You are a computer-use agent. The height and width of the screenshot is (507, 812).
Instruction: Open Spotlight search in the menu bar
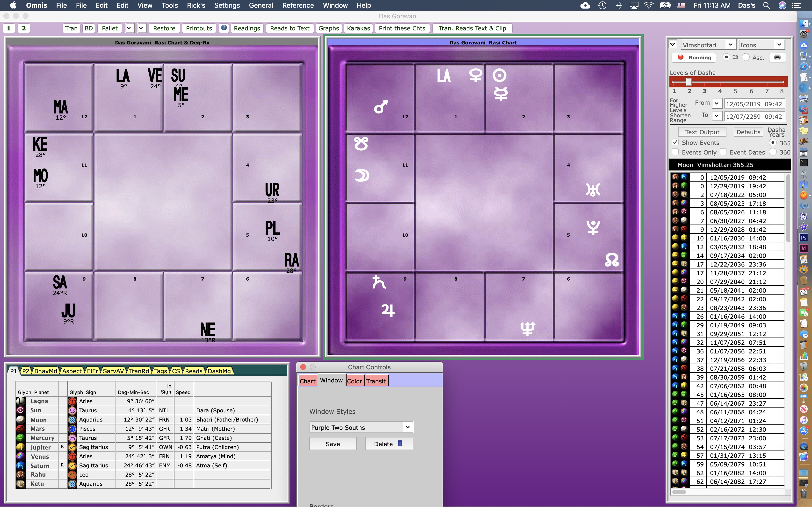click(766, 5)
